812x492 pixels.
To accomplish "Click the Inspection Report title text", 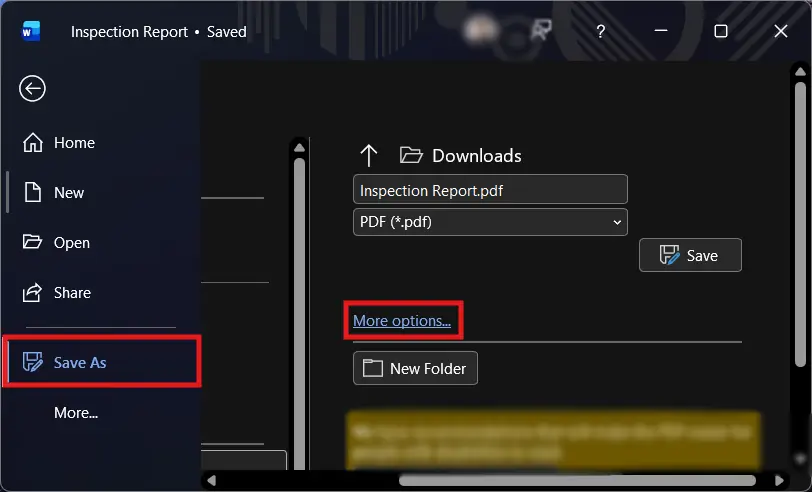I will click(129, 32).
